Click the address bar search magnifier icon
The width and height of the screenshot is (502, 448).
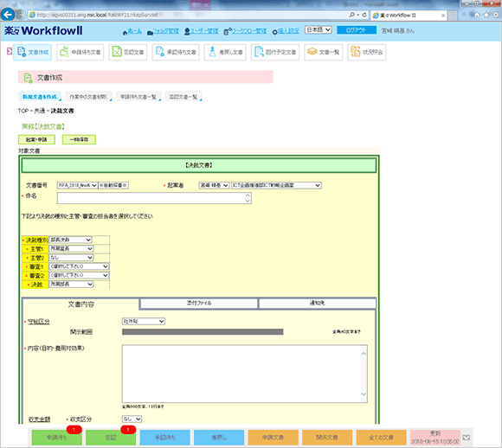[x=352, y=15]
